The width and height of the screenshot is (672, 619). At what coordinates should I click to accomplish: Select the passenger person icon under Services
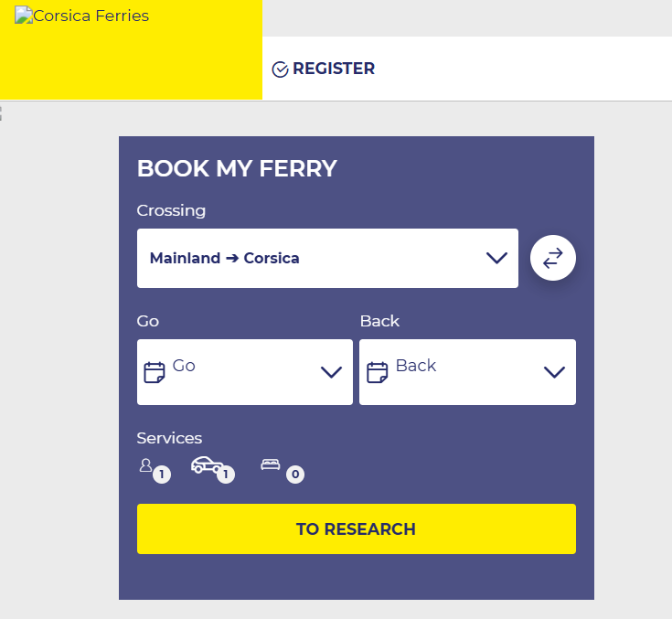click(145, 465)
